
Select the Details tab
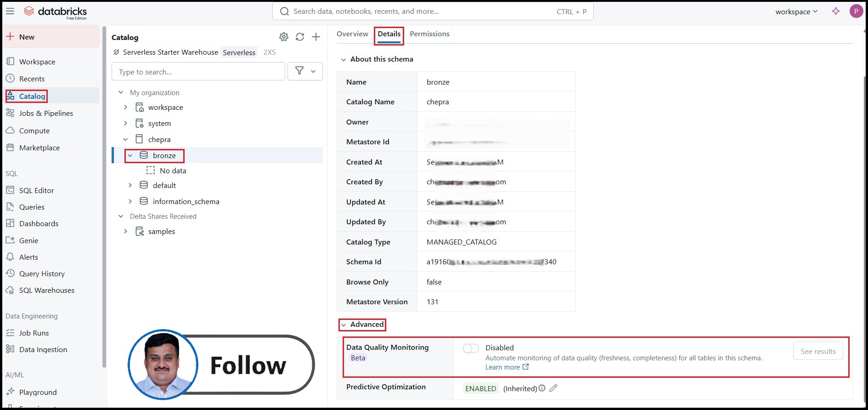pyautogui.click(x=389, y=34)
